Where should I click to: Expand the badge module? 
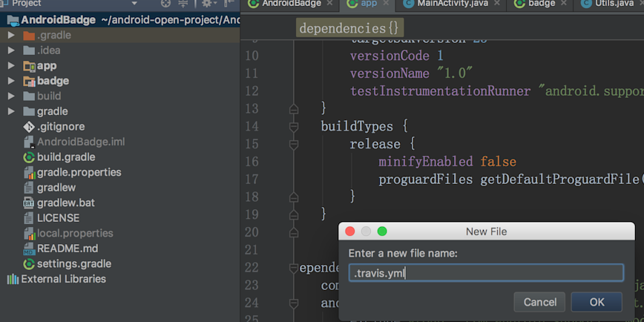pos(11,81)
